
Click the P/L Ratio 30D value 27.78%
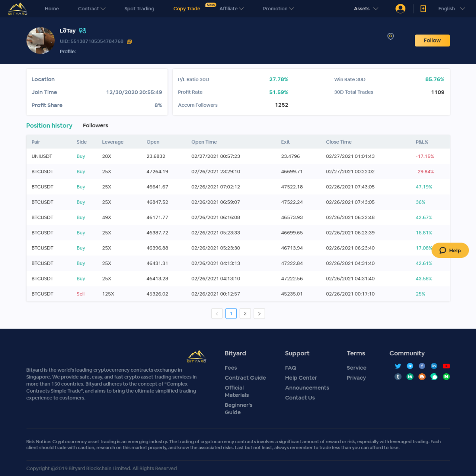[x=279, y=79]
